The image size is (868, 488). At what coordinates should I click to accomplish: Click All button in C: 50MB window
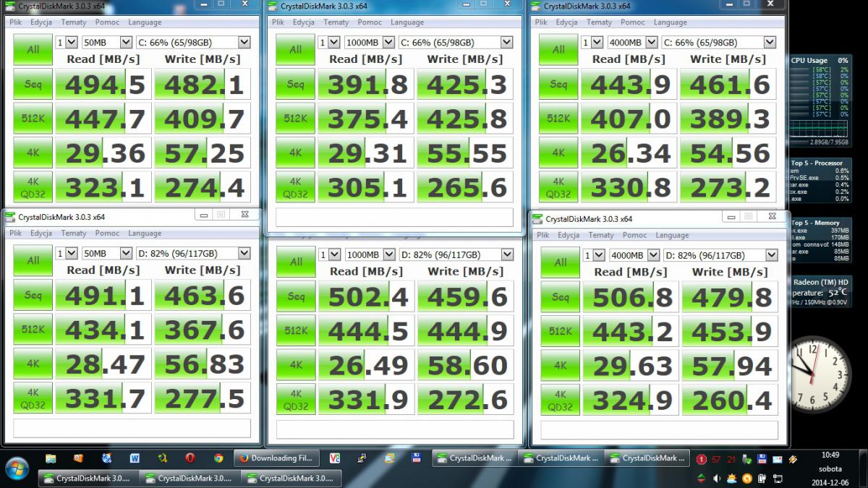pos(33,50)
